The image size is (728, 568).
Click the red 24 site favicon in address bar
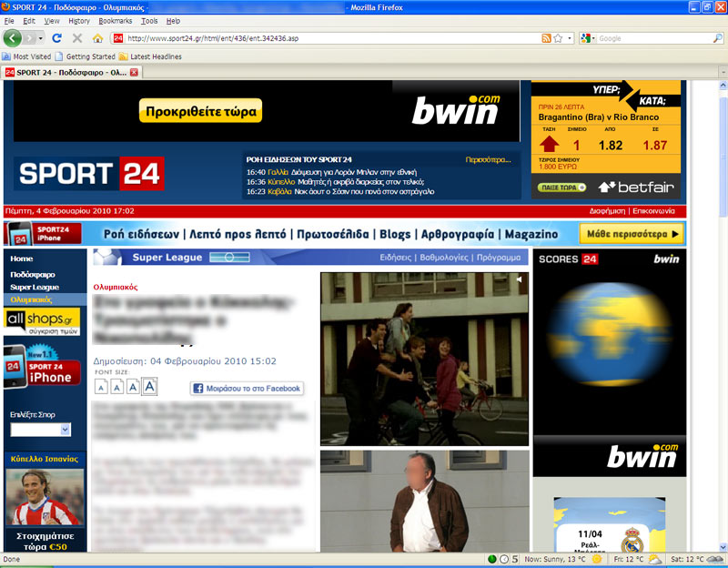tap(118, 38)
